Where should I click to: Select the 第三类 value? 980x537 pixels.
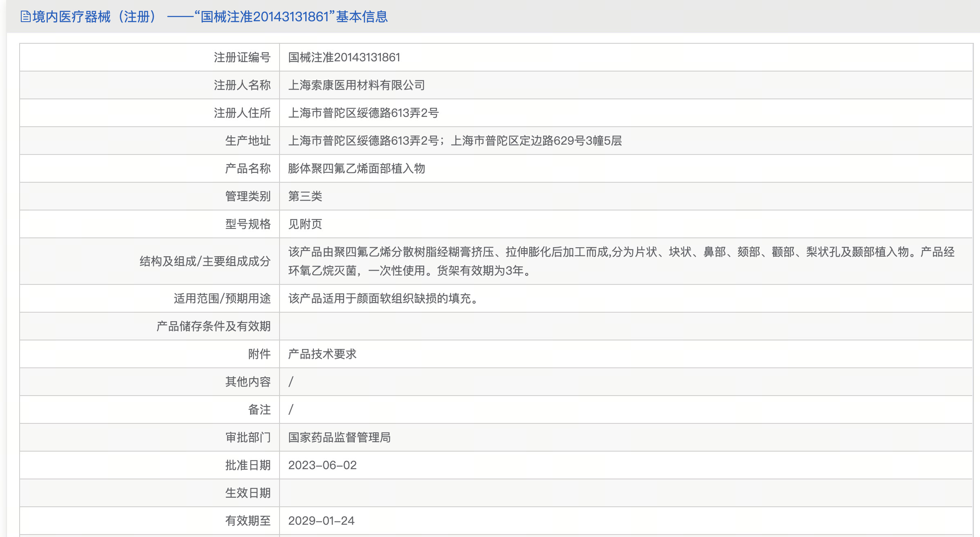[305, 196]
